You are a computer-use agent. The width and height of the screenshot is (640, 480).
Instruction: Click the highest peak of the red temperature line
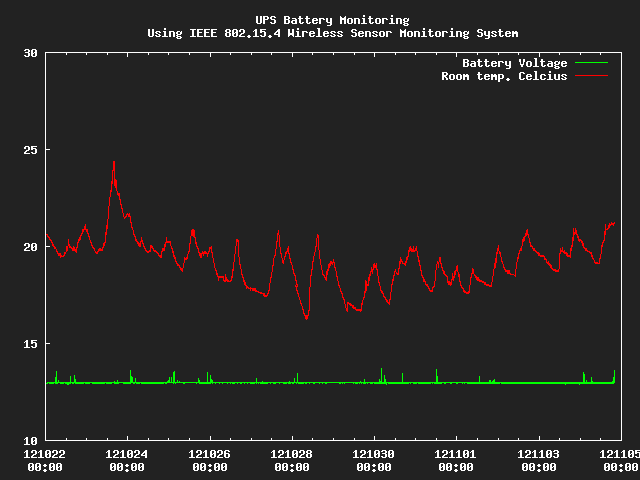click(114, 162)
